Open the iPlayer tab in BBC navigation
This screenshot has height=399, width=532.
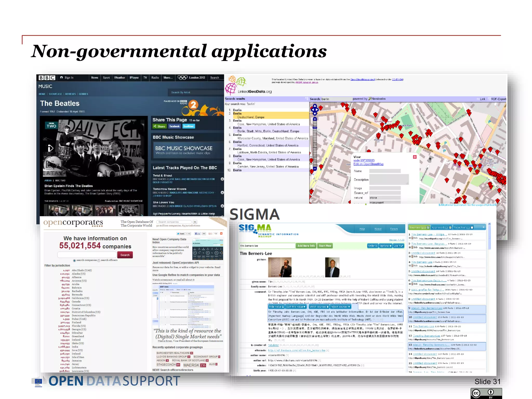point(134,78)
